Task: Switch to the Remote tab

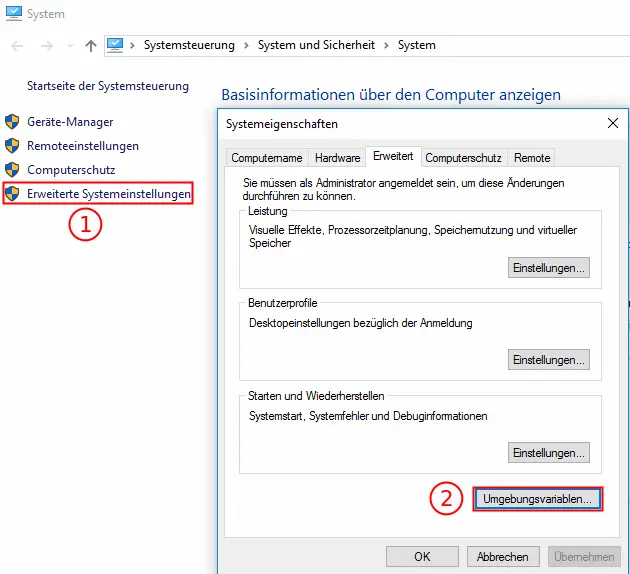Action: pos(532,158)
